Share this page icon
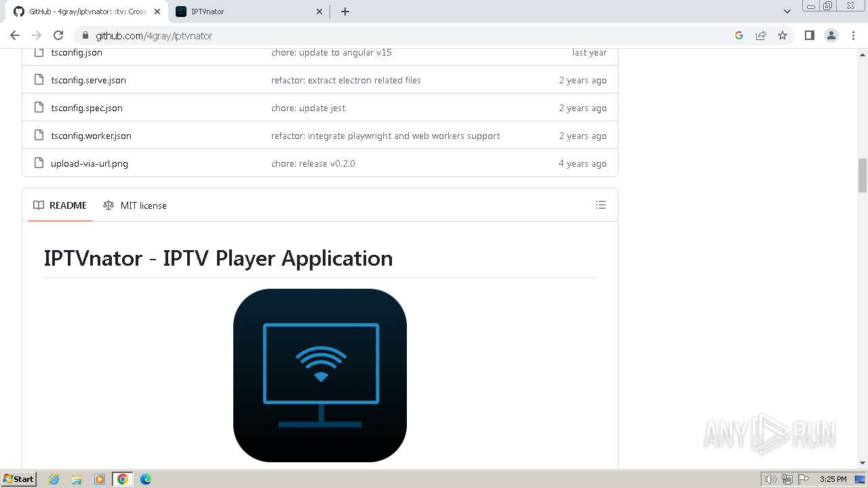The width and height of the screenshot is (868, 488). (761, 35)
